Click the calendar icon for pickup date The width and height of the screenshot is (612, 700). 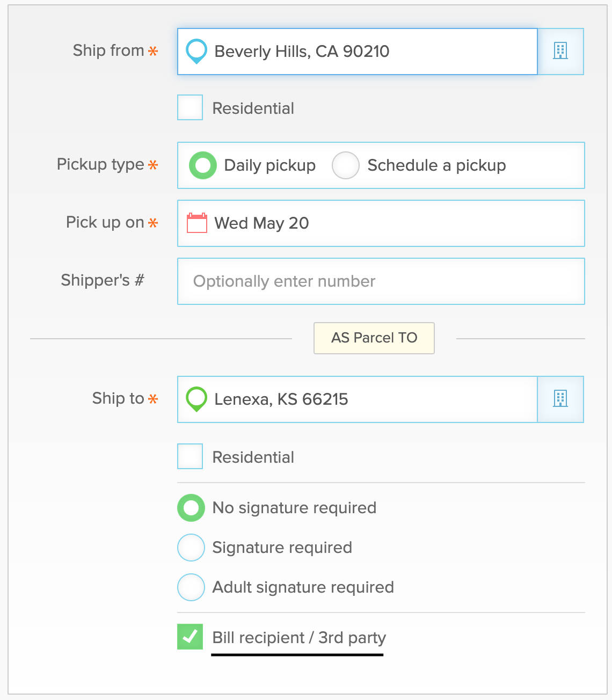click(x=196, y=223)
